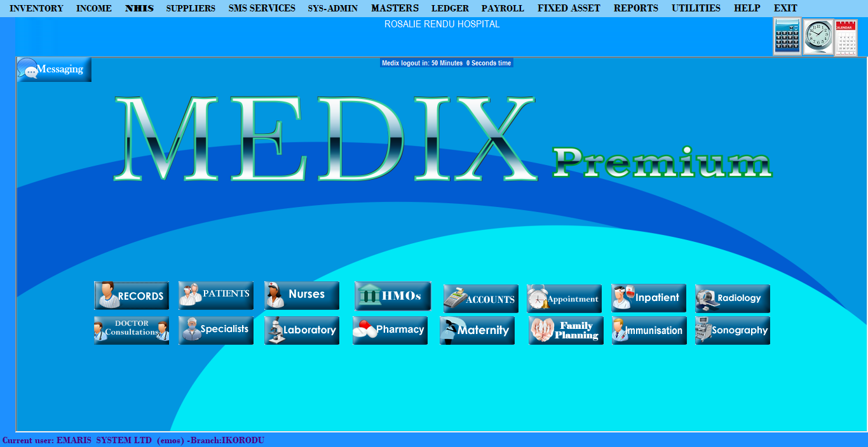The width and height of the screenshot is (868, 447).
Task: Click the Exit menu item
Action: (x=785, y=8)
